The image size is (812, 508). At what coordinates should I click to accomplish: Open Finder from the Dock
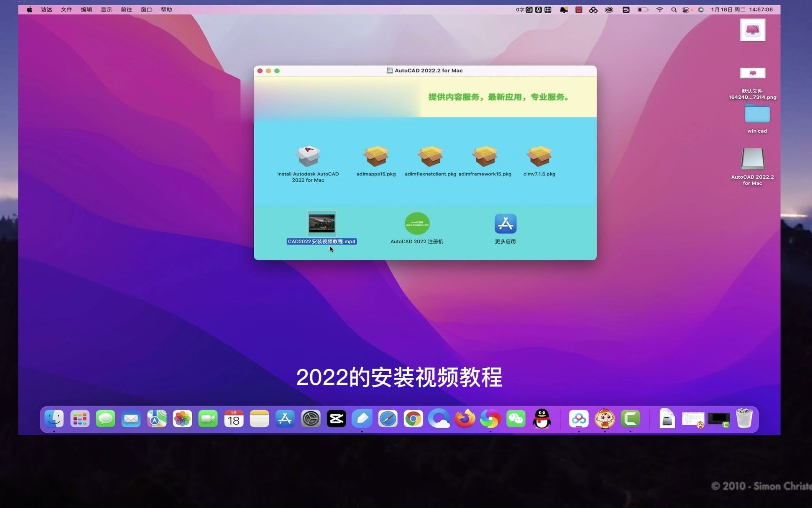(x=54, y=419)
